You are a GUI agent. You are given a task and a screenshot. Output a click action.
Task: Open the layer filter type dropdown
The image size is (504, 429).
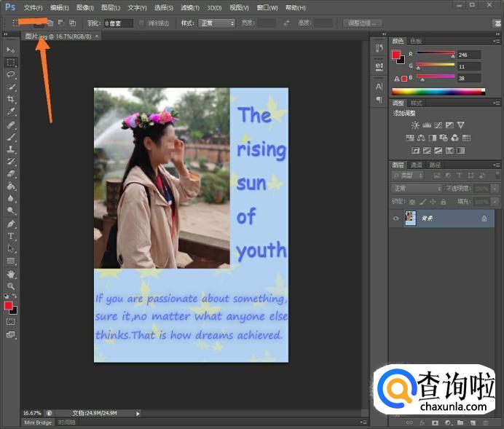[408, 176]
